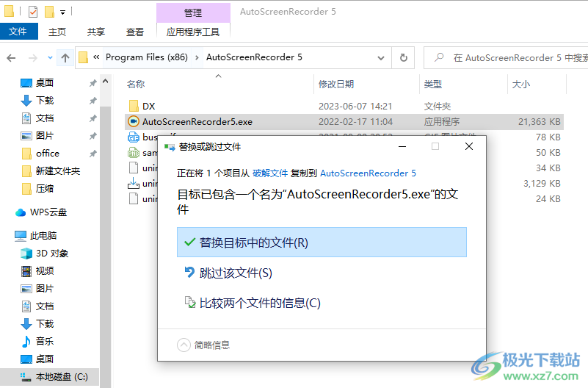Viewport: 588px width, 388px height.
Task: Click the navigation pane scroll up arrow
Action: point(106,81)
